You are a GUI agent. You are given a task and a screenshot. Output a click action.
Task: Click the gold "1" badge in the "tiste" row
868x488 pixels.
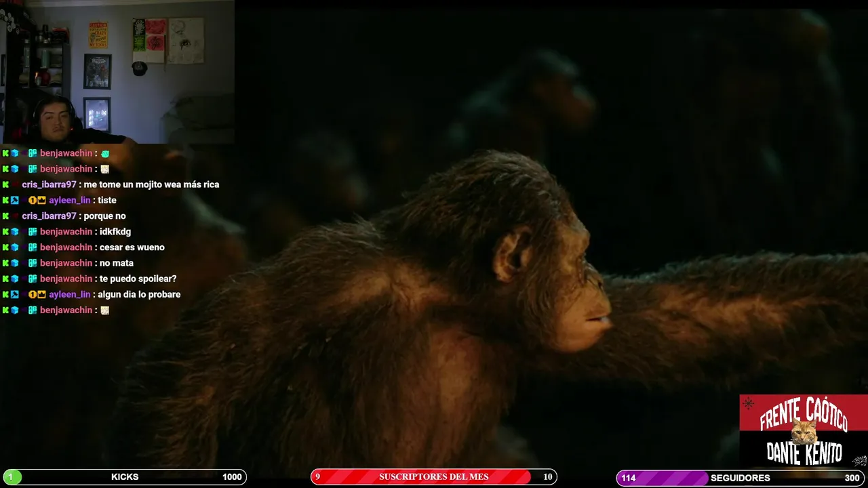(x=32, y=201)
